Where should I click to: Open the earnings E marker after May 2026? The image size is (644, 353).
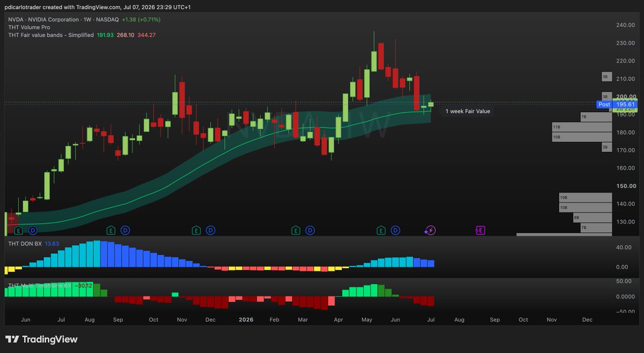tap(382, 231)
